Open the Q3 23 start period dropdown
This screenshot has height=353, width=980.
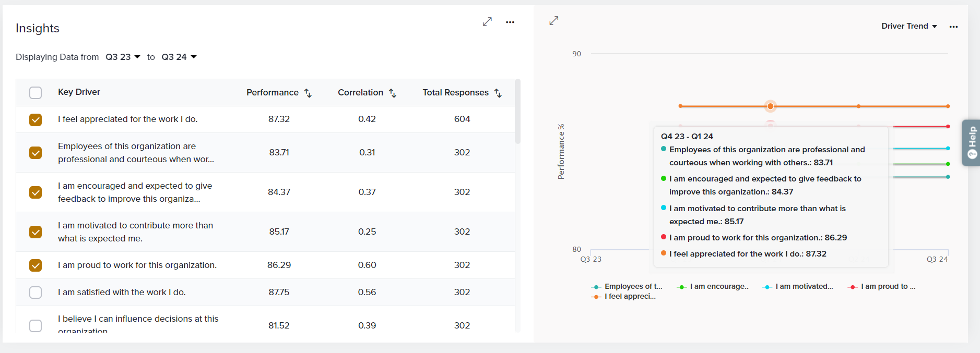click(123, 57)
